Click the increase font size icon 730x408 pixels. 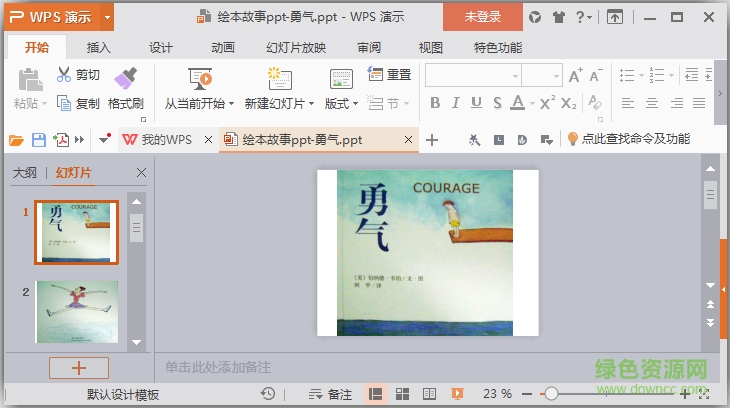click(x=576, y=75)
